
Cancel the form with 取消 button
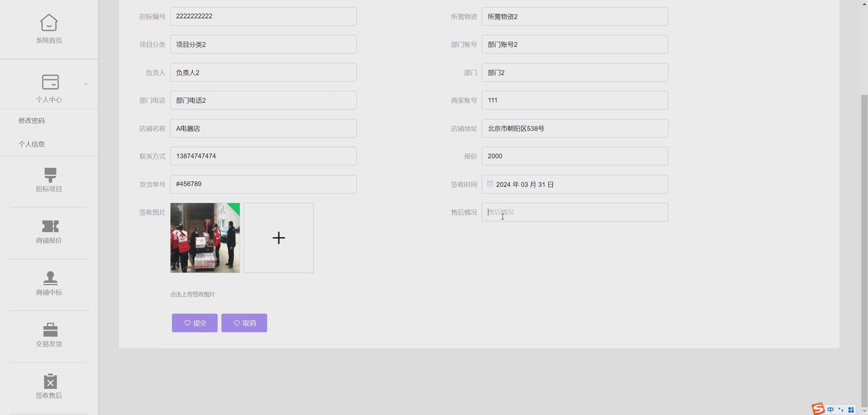(244, 323)
